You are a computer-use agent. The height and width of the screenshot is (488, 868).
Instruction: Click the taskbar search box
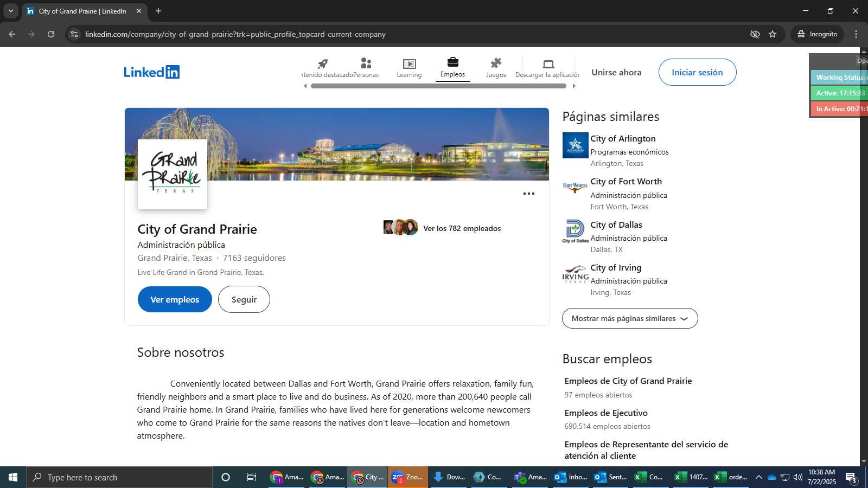point(119,477)
